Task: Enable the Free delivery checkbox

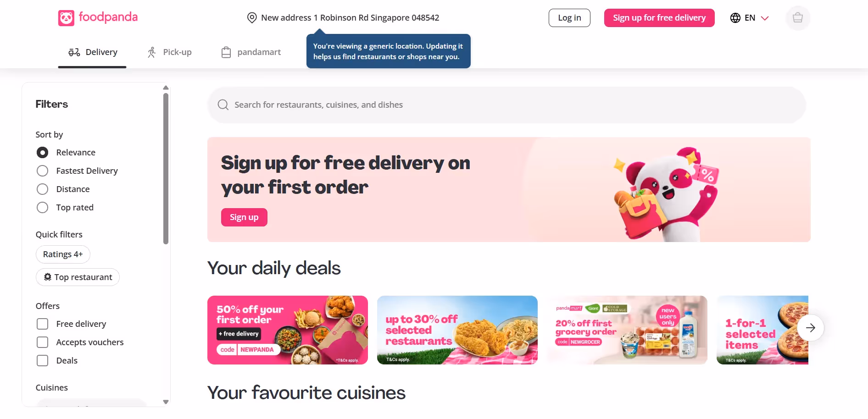Action: click(x=42, y=324)
